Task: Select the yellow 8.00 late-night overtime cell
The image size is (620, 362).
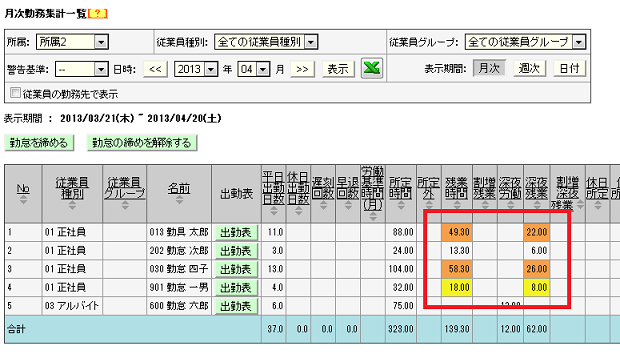Action: (x=537, y=288)
